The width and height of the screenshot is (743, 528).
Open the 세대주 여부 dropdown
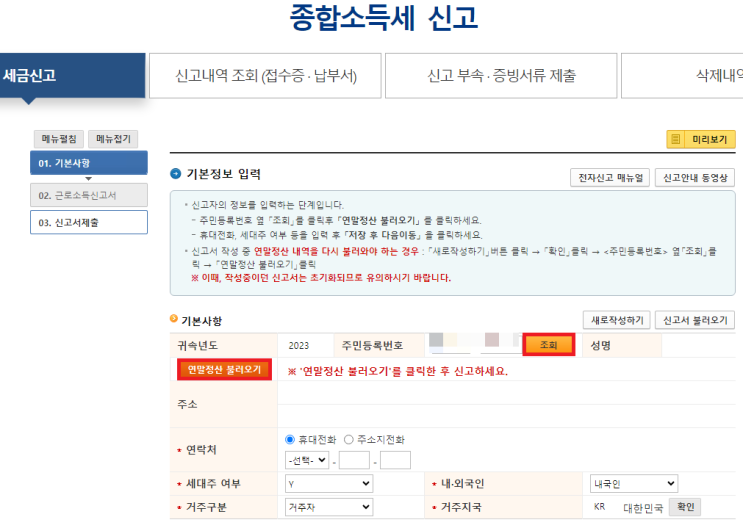(x=329, y=483)
